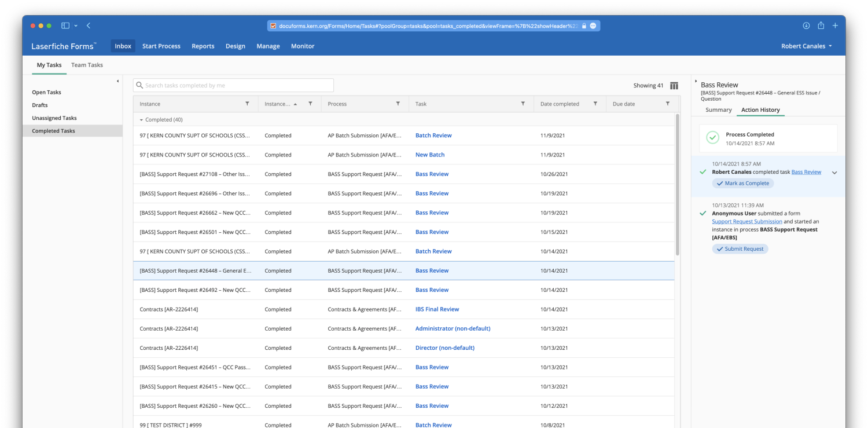
Task: Open the Monitor menu
Action: coord(303,46)
